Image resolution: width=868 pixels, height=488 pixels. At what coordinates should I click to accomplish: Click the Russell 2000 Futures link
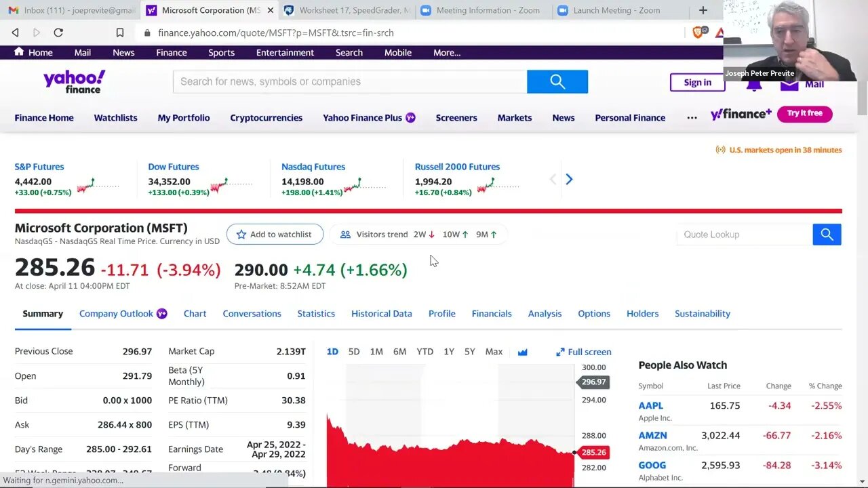click(457, 167)
